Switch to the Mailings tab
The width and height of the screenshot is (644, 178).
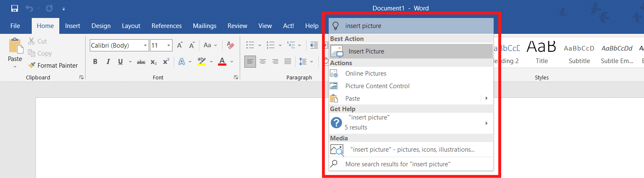(x=205, y=26)
